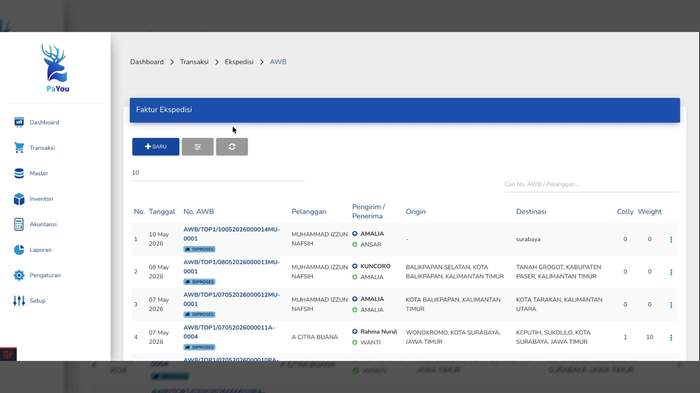Sort by the Tanggal column header

coord(162,212)
